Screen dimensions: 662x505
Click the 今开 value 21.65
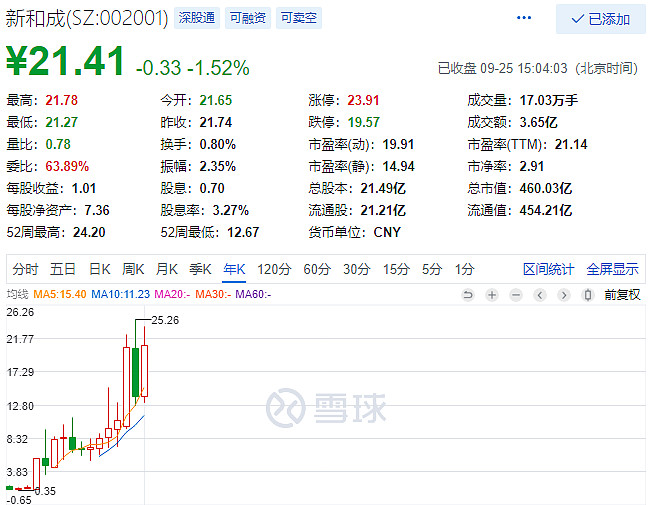point(216,100)
